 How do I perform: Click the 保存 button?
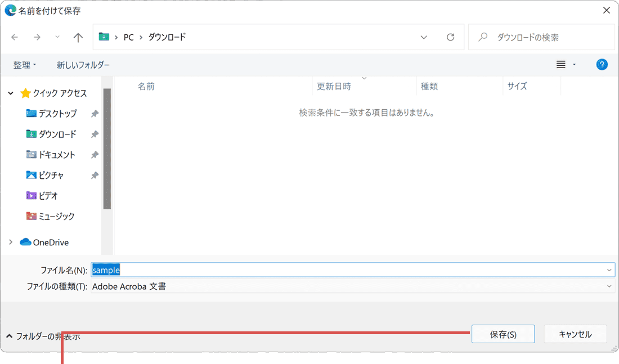[503, 334]
